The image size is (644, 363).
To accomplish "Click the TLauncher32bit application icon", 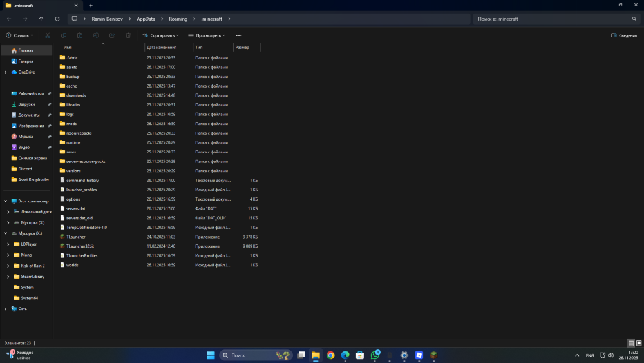I will coord(62,246).
